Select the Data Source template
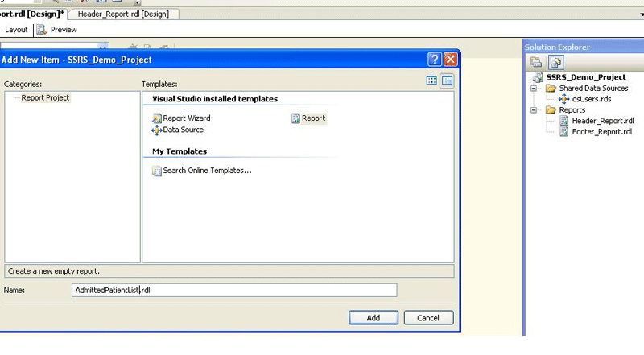The image size is (644, 355). coord(177,130)
